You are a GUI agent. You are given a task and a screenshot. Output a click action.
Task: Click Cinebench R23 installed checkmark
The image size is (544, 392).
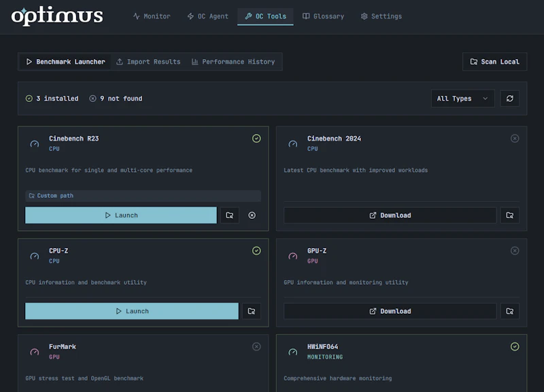click(x=256, y=139)
